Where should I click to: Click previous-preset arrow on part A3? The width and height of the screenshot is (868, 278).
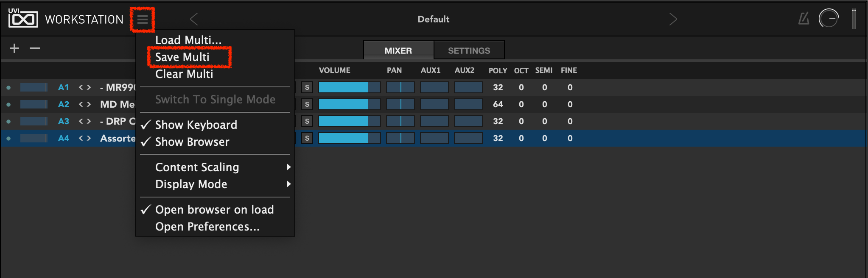[x=81, y=121]
